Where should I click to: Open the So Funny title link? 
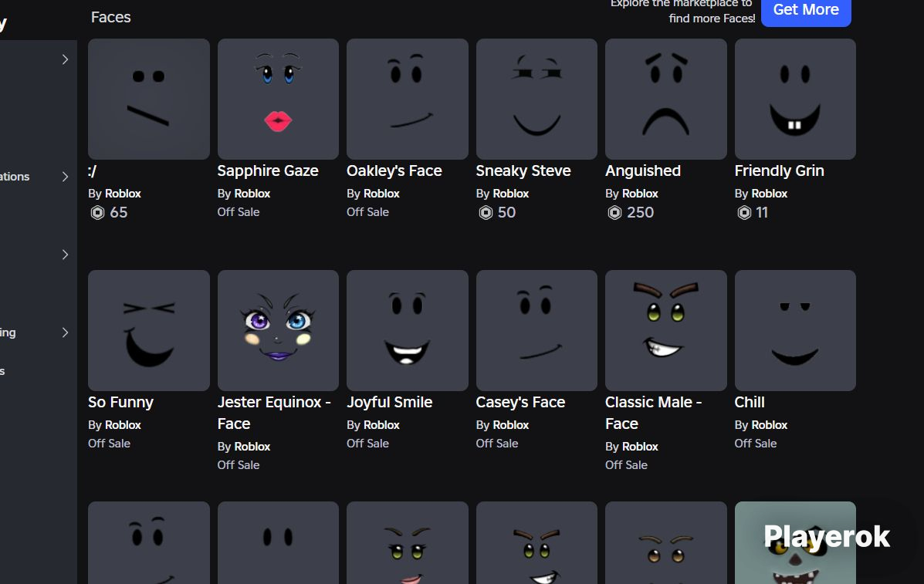[120, 402]
